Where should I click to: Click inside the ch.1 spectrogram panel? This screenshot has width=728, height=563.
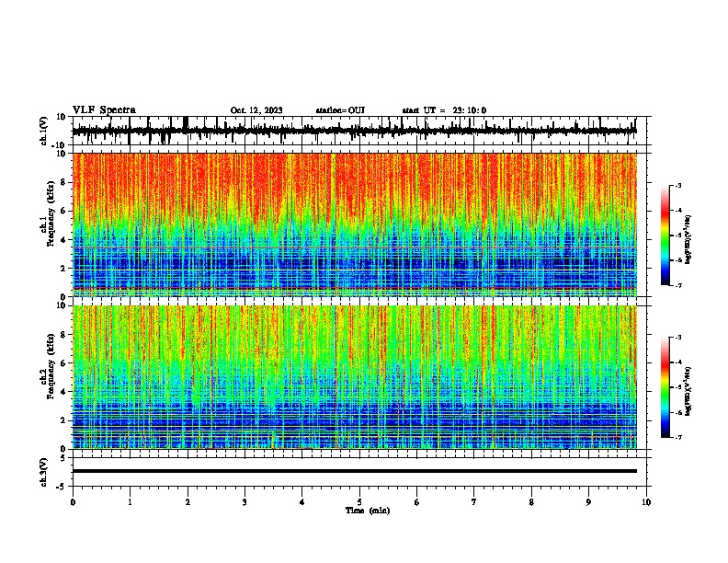pyautogui.click(x=355, y=224)
